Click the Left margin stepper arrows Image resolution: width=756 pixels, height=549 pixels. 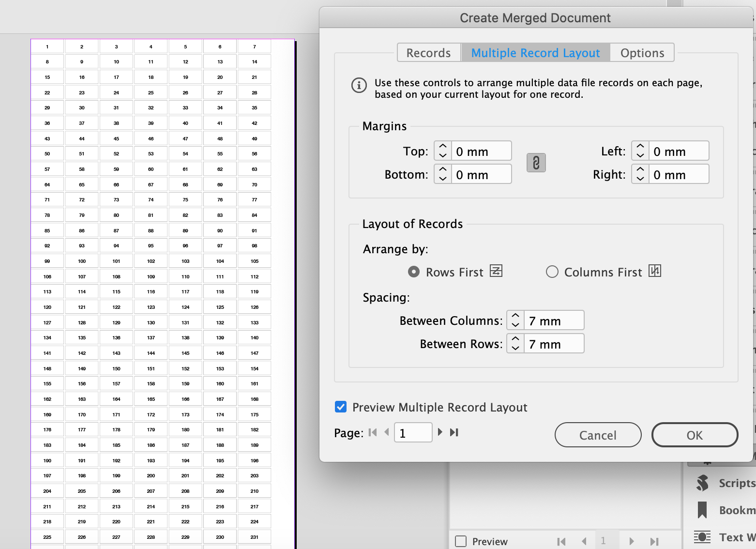click(640, 151)
